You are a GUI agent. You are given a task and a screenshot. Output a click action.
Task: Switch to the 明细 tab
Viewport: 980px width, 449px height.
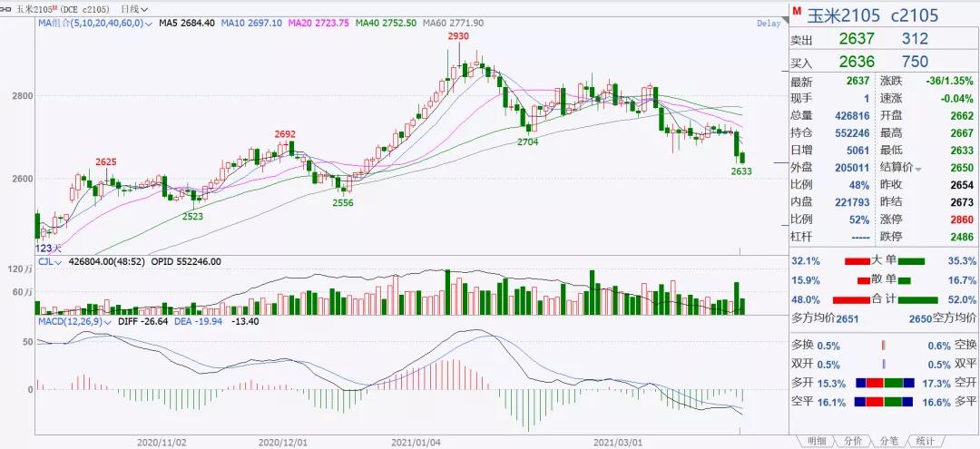(x=816, y=441)
